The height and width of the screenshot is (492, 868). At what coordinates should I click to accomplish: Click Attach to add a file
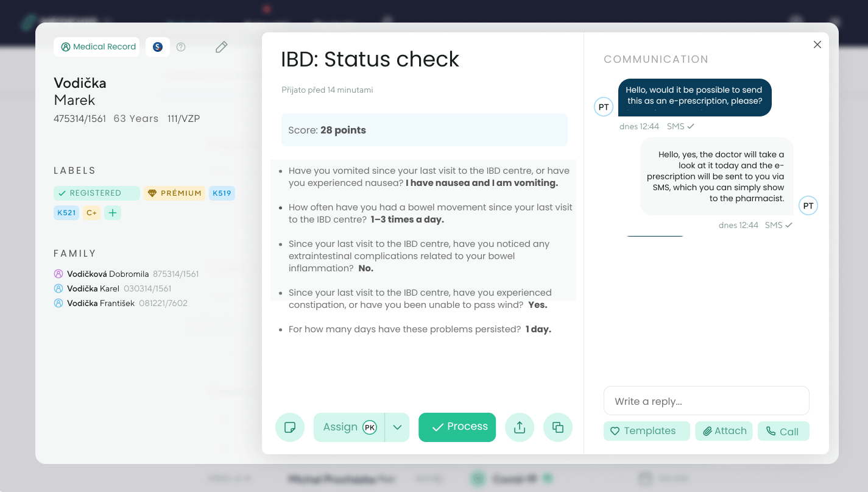point(724,431)
